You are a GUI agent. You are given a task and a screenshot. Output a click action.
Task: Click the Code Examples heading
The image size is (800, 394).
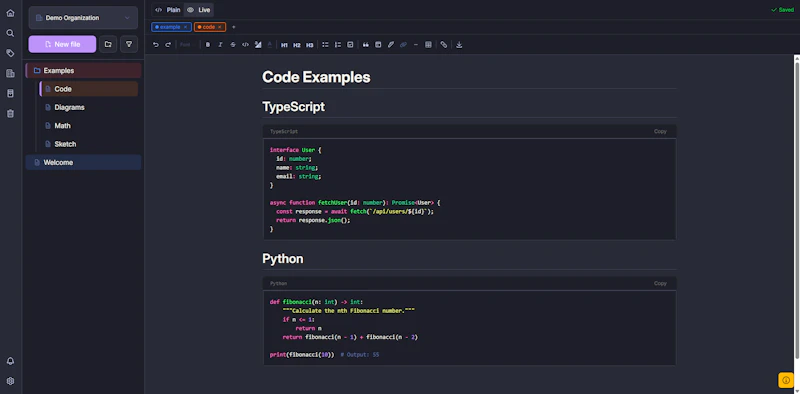tap(316, 78)
